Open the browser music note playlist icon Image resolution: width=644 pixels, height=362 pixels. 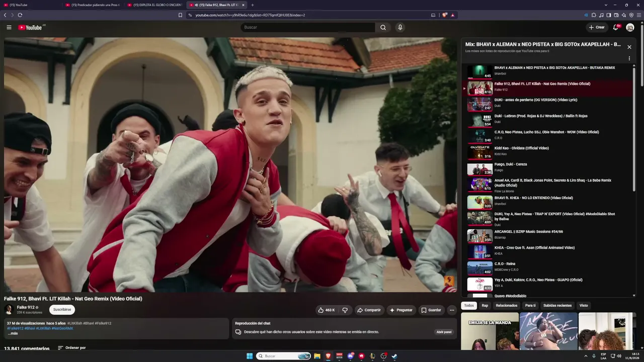coord(601,15)
